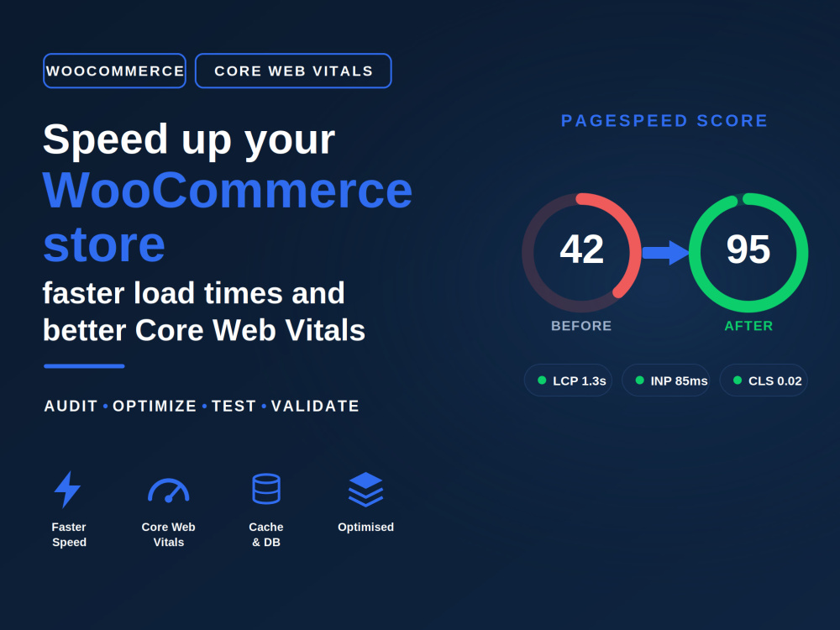This screenshot has height=630, width=840.
Task: Select the CORE WEB VITALS tag badge
Action: point(293,71)
